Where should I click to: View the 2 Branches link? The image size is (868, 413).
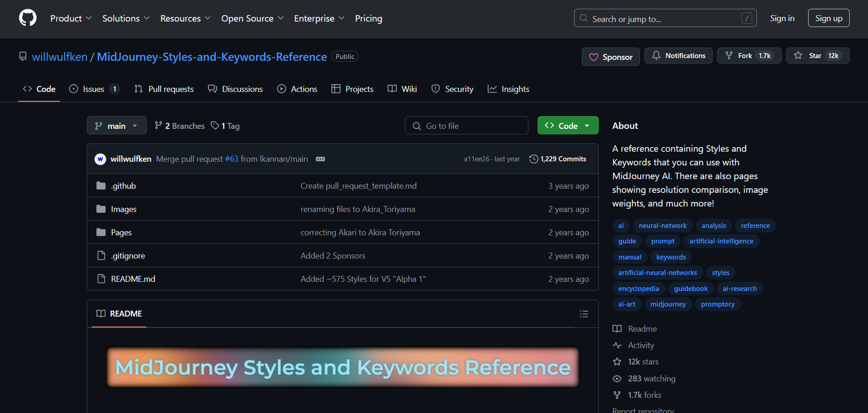[180, 126]
